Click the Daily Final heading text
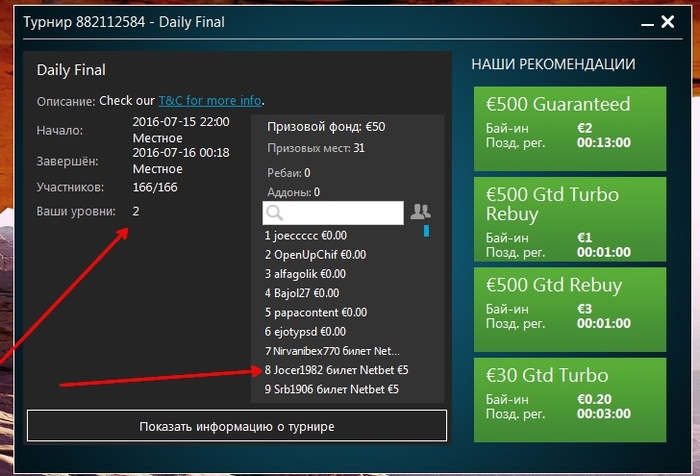The width and height of the screenshot is (700, 476). 71,70
